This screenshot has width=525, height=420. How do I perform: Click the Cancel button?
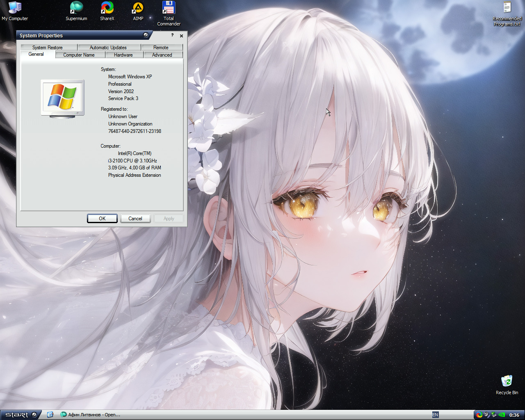[x=135, y=219]
